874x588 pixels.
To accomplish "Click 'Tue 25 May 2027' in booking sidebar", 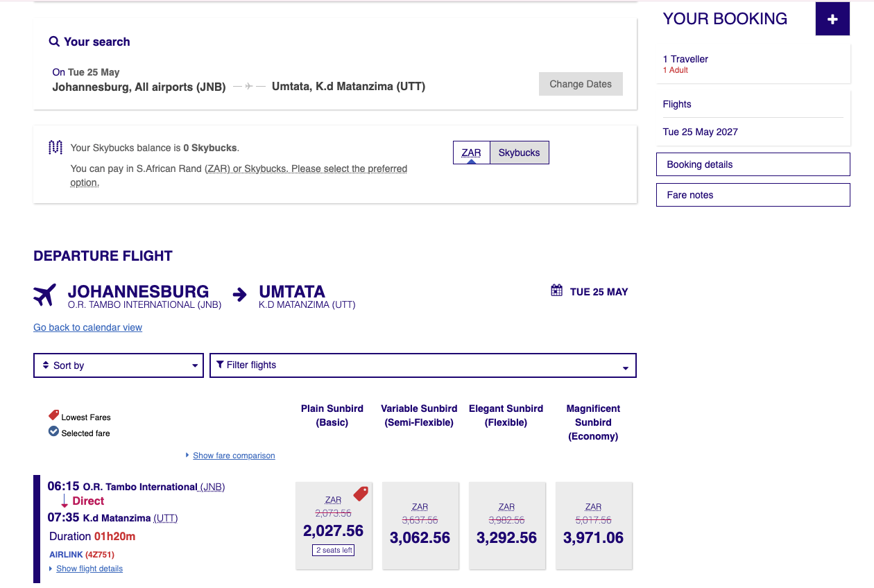I will pos(701,132).
